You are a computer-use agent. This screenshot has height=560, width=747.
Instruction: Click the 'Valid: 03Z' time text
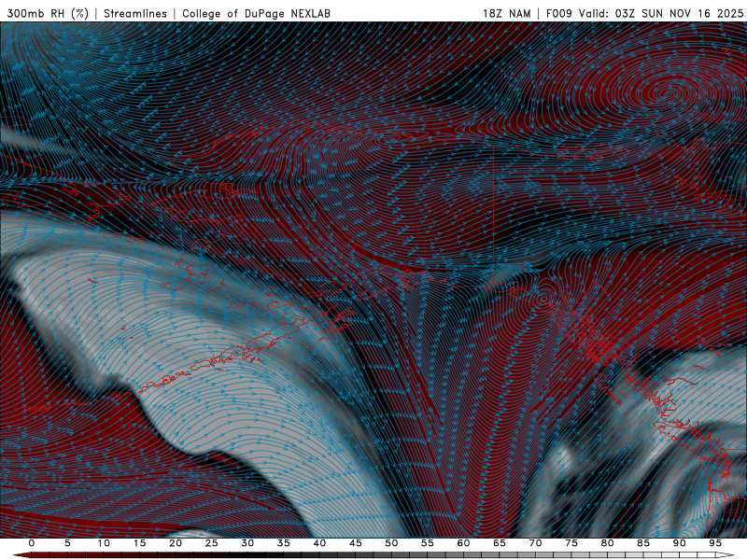pos(607,13)
